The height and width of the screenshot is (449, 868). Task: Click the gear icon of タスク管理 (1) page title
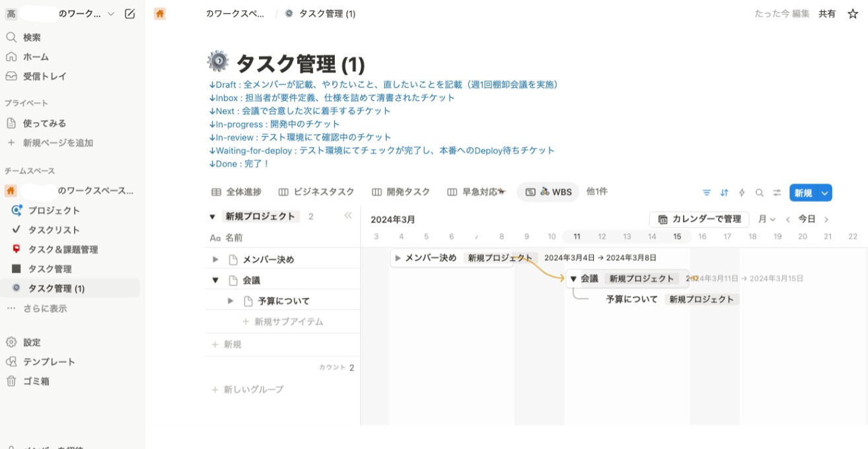tap(219, 60)
